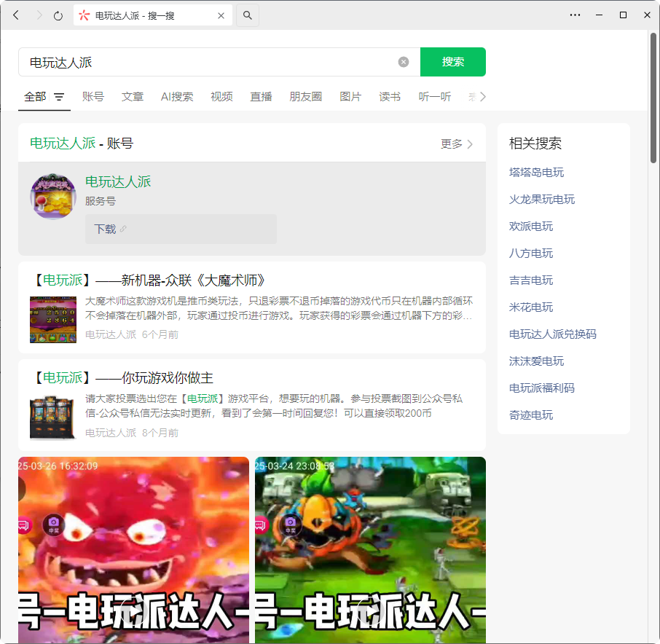660x644 pixels.
Task: Clear the search box text
Action: point(404,62)
